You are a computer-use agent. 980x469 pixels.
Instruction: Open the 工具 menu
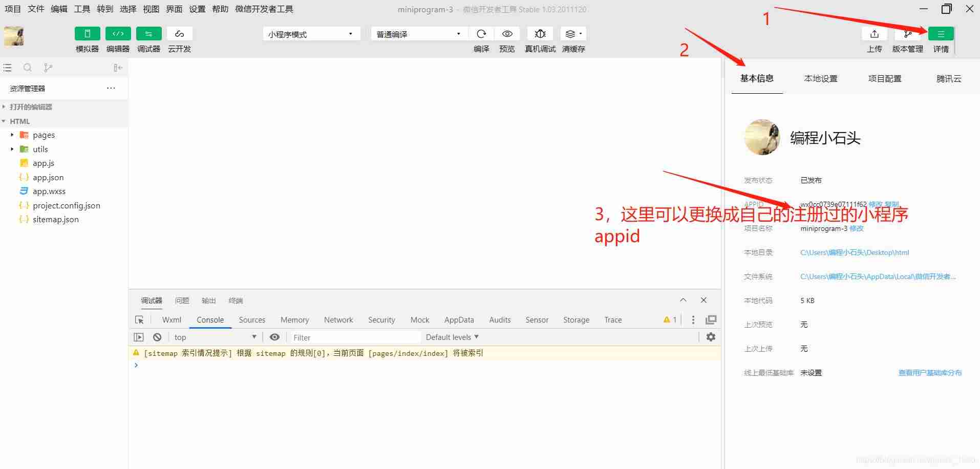pyautogui.click(x=82, y=9)
